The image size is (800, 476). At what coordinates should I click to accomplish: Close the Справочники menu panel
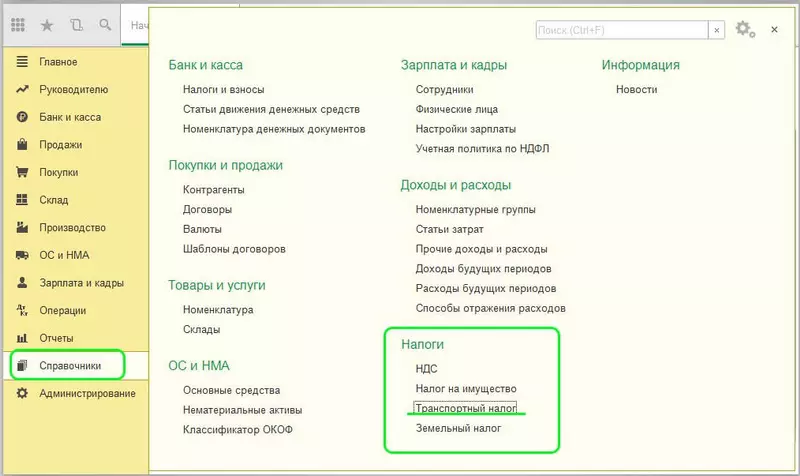(x=774, y=30)
